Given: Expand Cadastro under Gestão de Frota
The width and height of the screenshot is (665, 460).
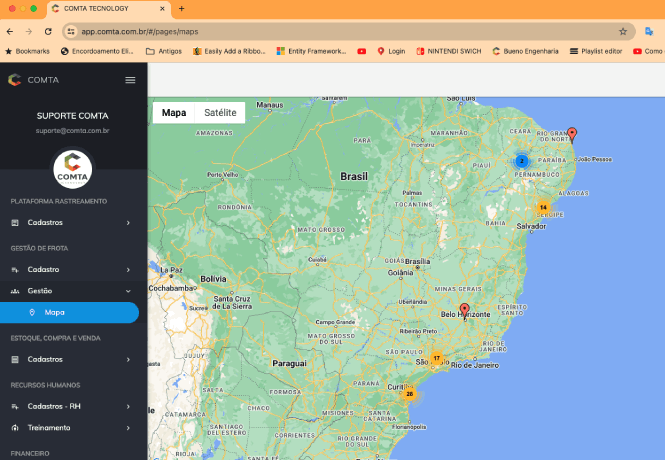Looking at the screenshot, I should point(128,270).
